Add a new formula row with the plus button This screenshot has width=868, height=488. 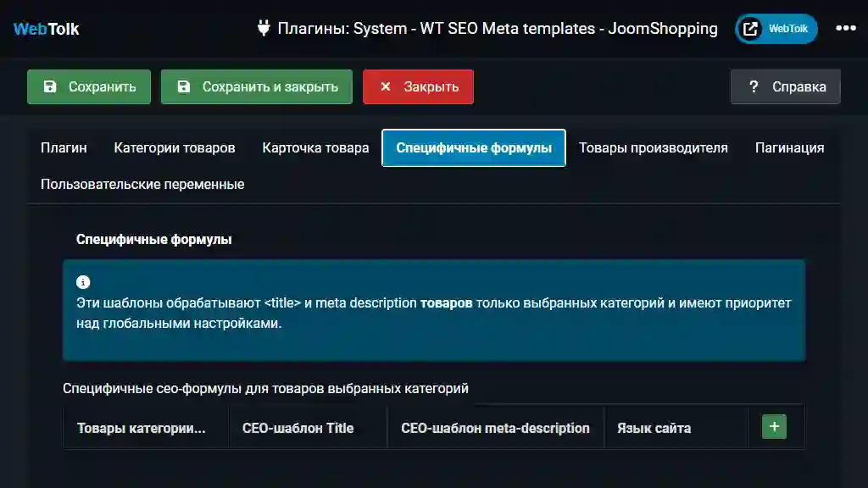click(775, 427)
